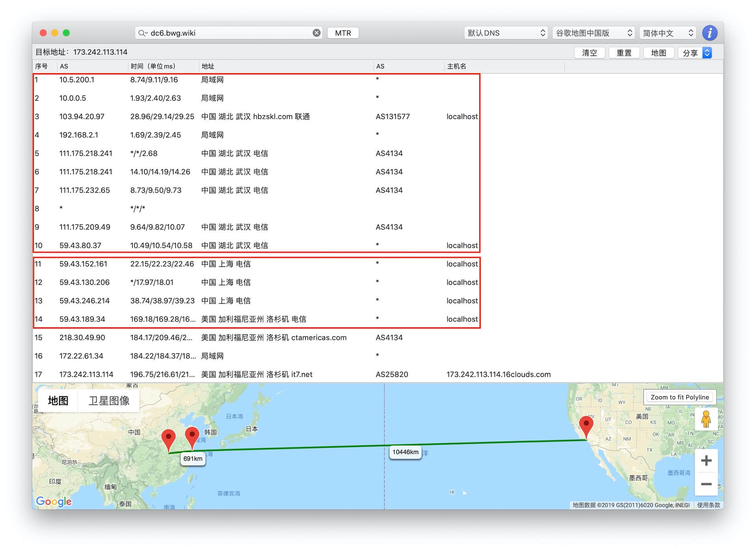The height and width of the screenshot is (552, 756).
Task: Click the 10446km distance label on the route
Action: point(405,452)
